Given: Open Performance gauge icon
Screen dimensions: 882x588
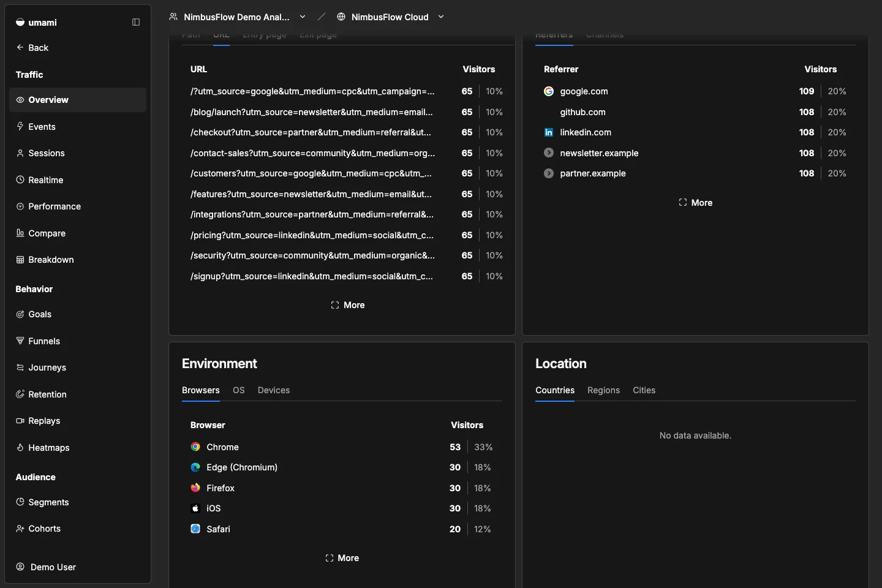Looking at the screenshot, I should (20, 206).
